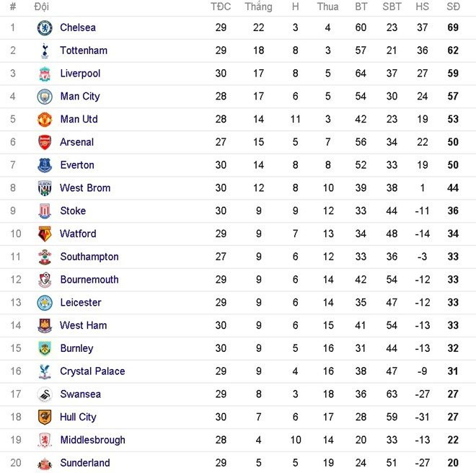Viewport: 476px width, 473px height.
Task: Click the Everton club crest icon
Action: pos(45,165)
